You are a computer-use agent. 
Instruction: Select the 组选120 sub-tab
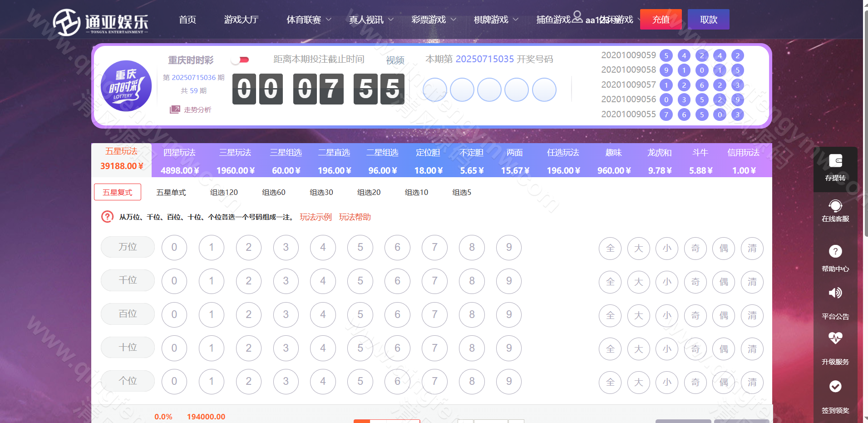click(224, 192)
